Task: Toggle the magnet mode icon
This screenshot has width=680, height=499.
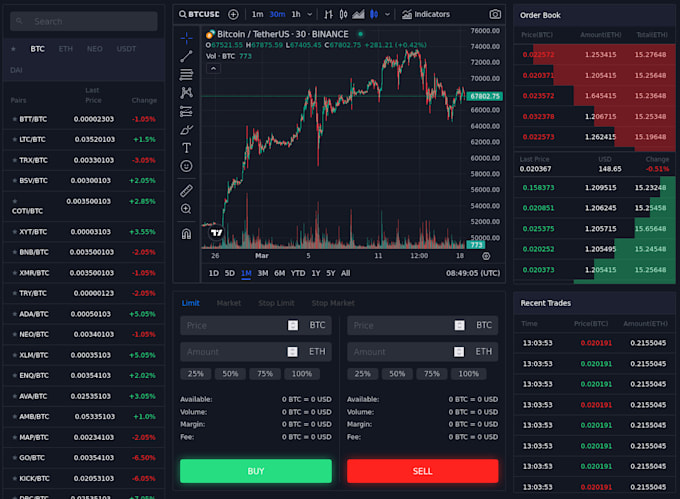Action: [186, 234]
